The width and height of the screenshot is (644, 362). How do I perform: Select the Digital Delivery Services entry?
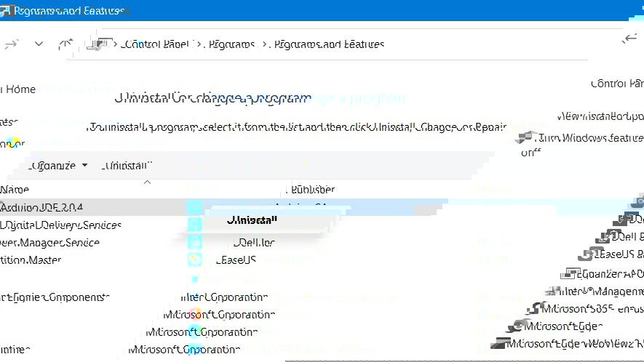click(x=61, y=225)
